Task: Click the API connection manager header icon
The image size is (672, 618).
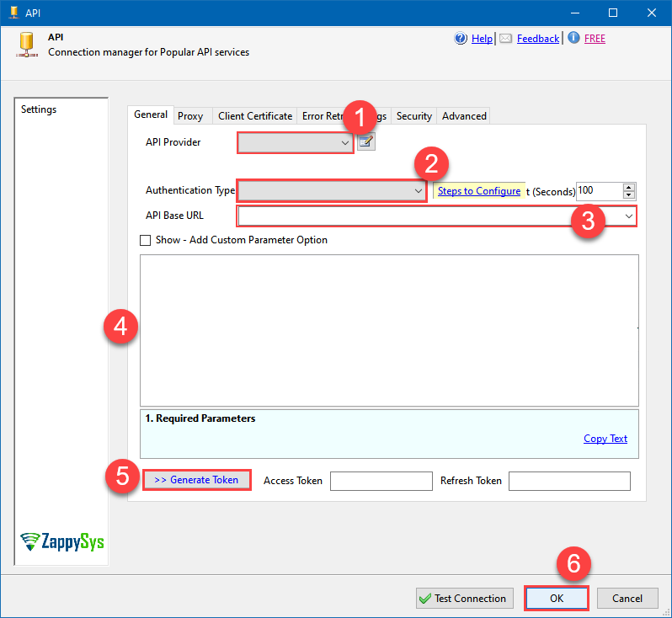Action: [27, 45]
